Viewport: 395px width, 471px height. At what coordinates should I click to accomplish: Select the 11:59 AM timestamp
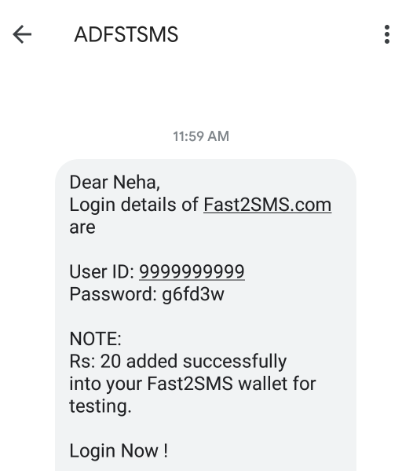click(201, 136)
